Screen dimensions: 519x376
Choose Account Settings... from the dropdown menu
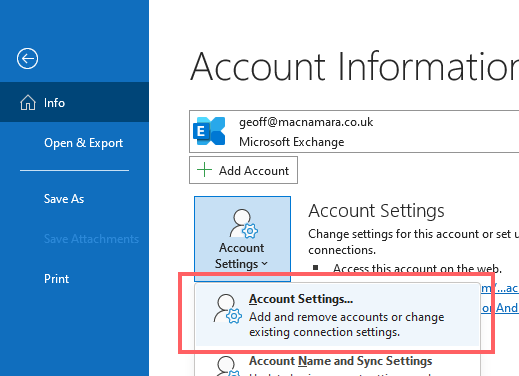point(337,315)
